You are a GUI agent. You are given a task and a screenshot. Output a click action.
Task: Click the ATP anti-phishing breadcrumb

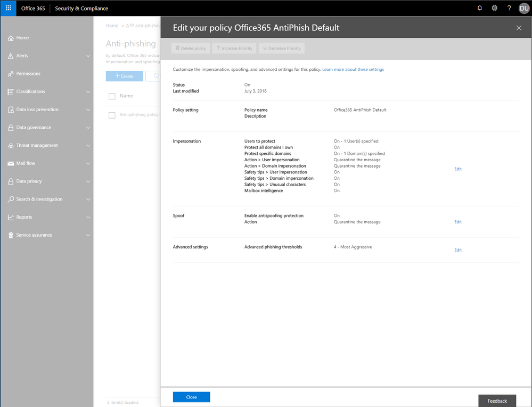click(143, 26)
